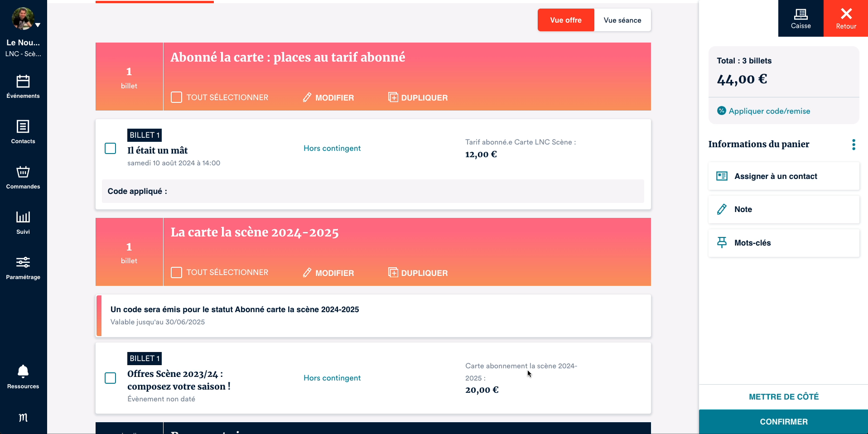Select the Vue offre tab
The width and height of the screenshot is (868, 434).
coord(565,20)
